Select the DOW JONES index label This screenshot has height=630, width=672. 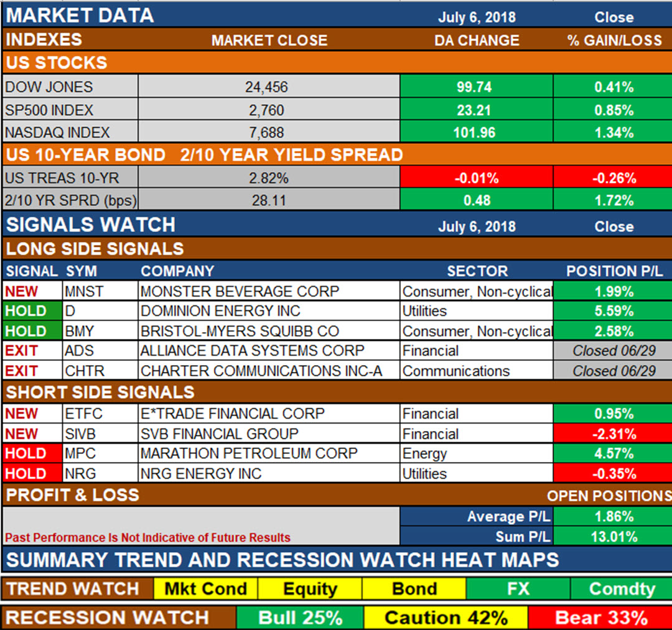49,87
